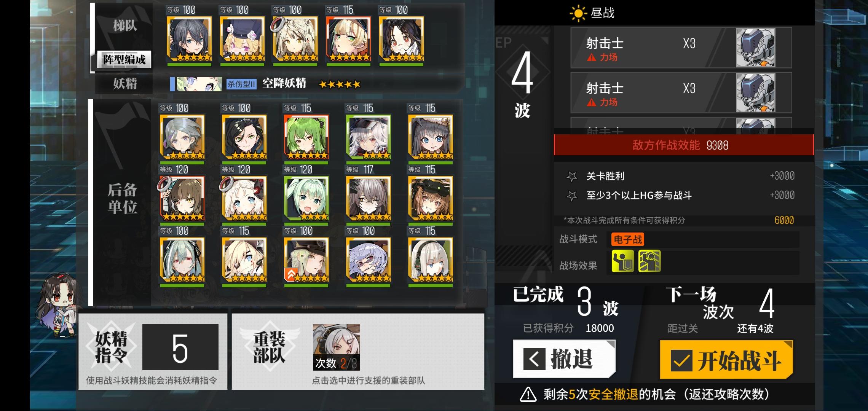Select the headphone-wearing level 115 reserve unit
The height and width of the screenshot is (411, 868).
tap(431, 260)
